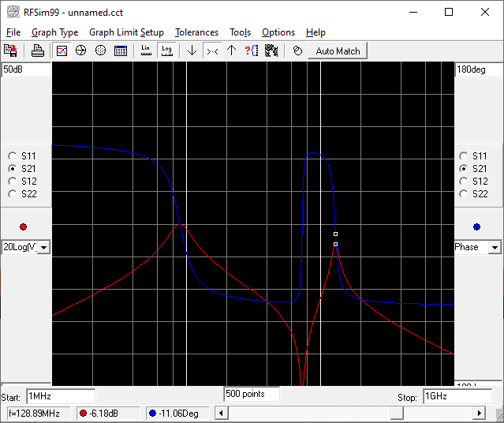Select the rectangular graph display icon

pyautogui.click(x=62, y=51)
